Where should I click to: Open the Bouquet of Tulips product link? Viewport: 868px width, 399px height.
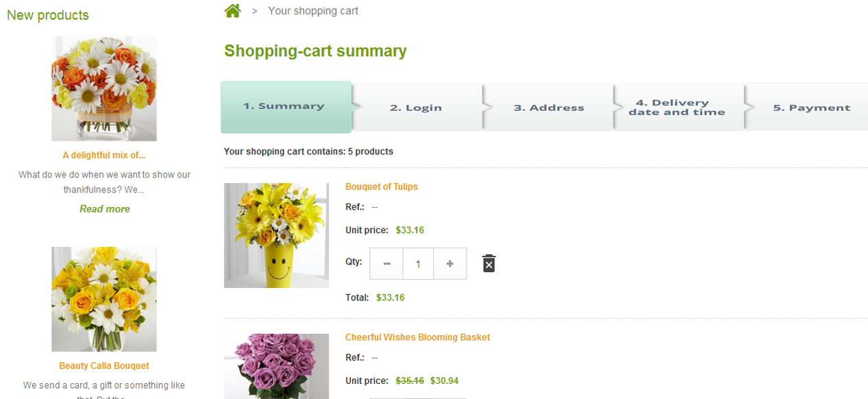pos(382,186)
